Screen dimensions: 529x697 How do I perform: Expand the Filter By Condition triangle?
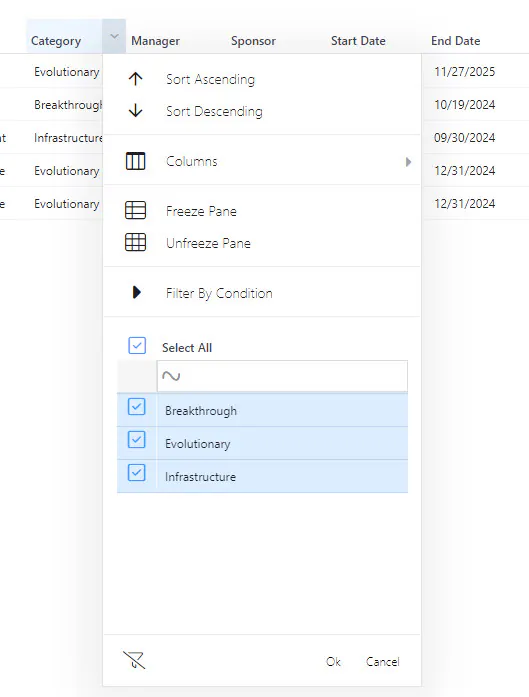[x=137, y=292]
